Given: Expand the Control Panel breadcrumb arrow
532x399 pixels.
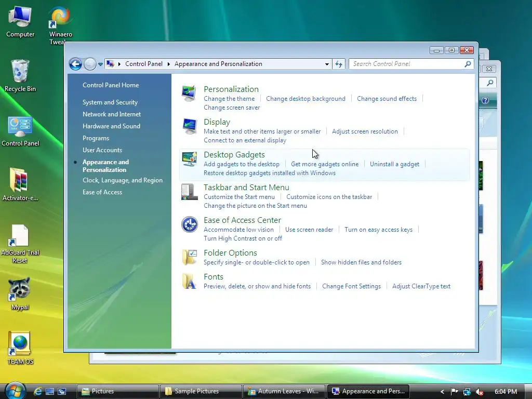Looking at the screenshot, I should click(x=169, y=64).
